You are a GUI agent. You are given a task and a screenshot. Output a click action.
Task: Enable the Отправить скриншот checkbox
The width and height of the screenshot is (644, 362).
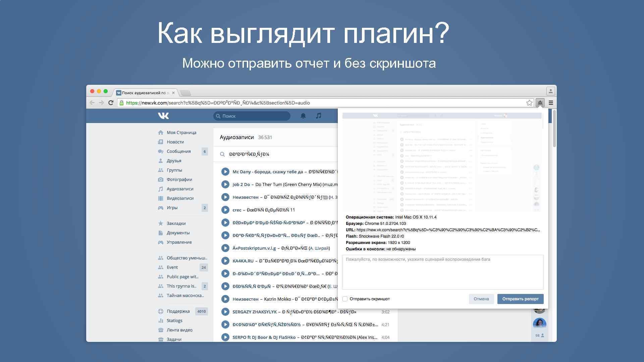345,299
